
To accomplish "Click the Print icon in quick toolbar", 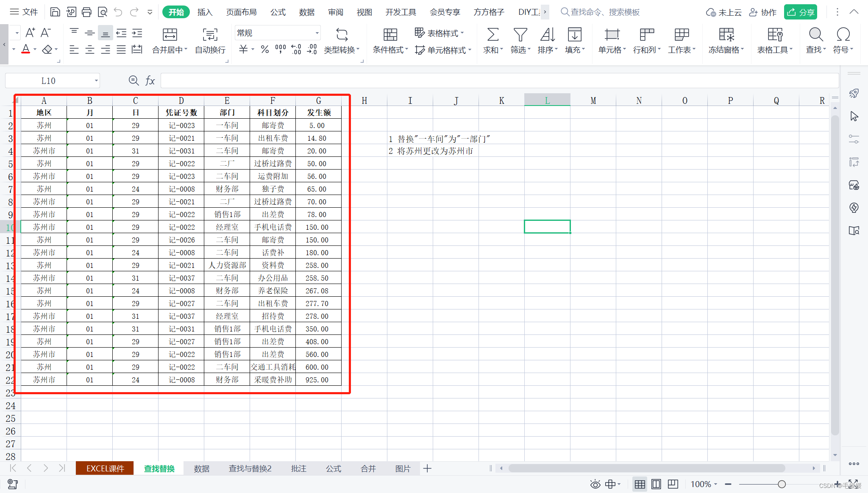I will click(86, 12).
